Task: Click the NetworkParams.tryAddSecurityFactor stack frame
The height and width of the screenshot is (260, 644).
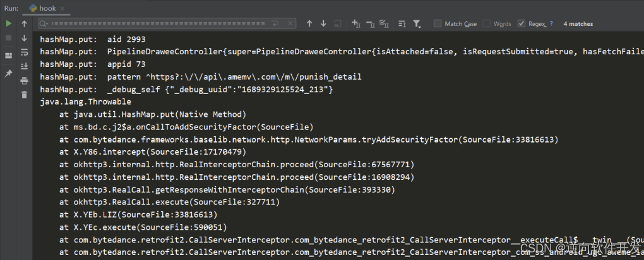Action: tap(309, 139)
